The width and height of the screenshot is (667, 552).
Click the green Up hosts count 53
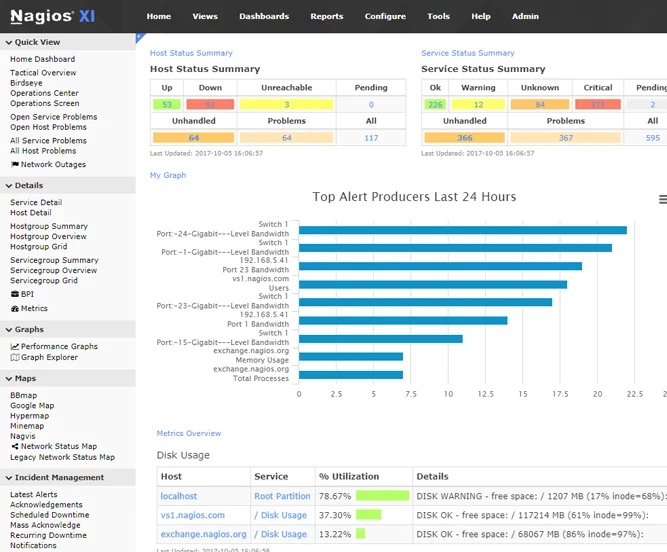[167, 105]
